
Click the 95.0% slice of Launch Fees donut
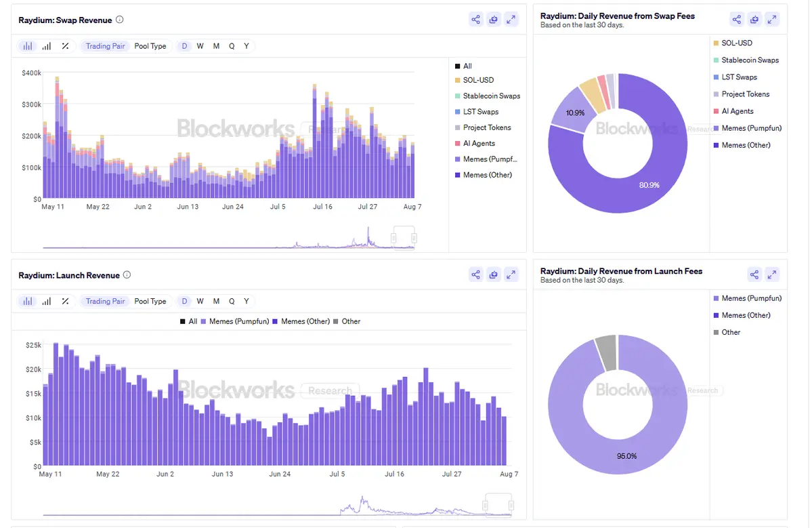click(626, 457)
